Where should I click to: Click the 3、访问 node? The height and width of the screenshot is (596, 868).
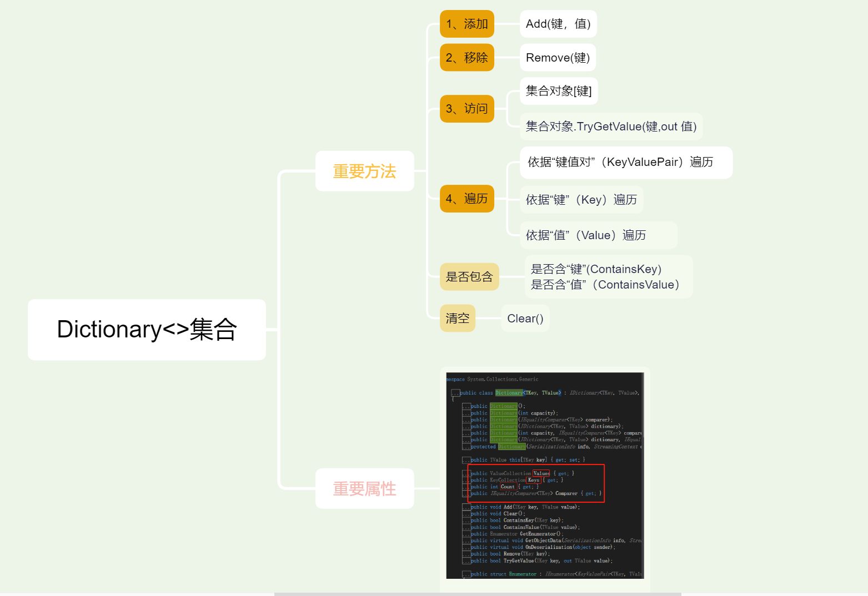click(467, 109)
